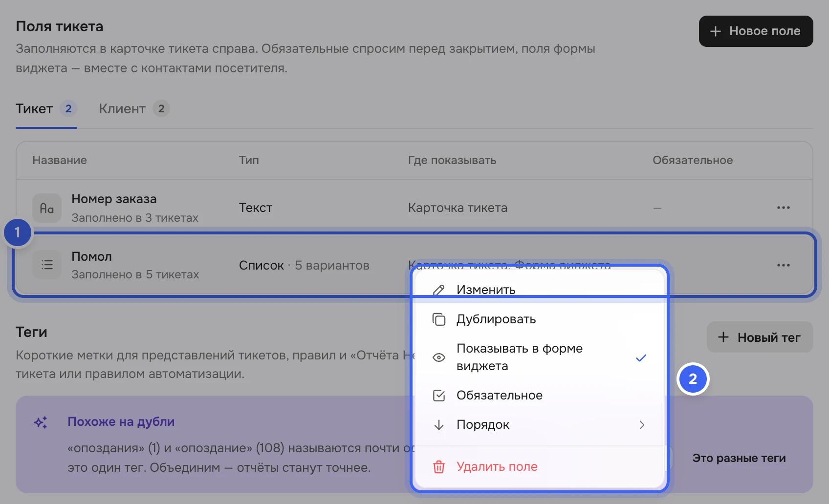Click the Похоже на дубли heading

121,421
